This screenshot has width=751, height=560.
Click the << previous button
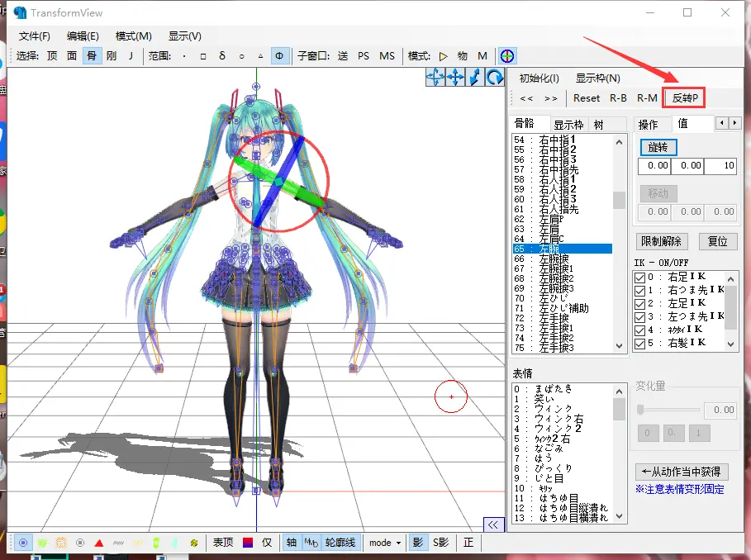[526, 98]
